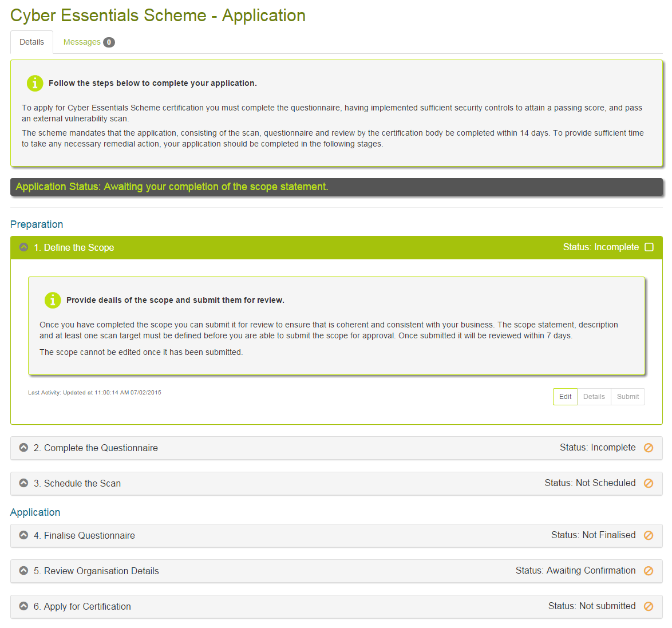Image resolution: width=672 pixels, height=628 pixels.
Task: Click the scope Details button
Action: (594, 397)
